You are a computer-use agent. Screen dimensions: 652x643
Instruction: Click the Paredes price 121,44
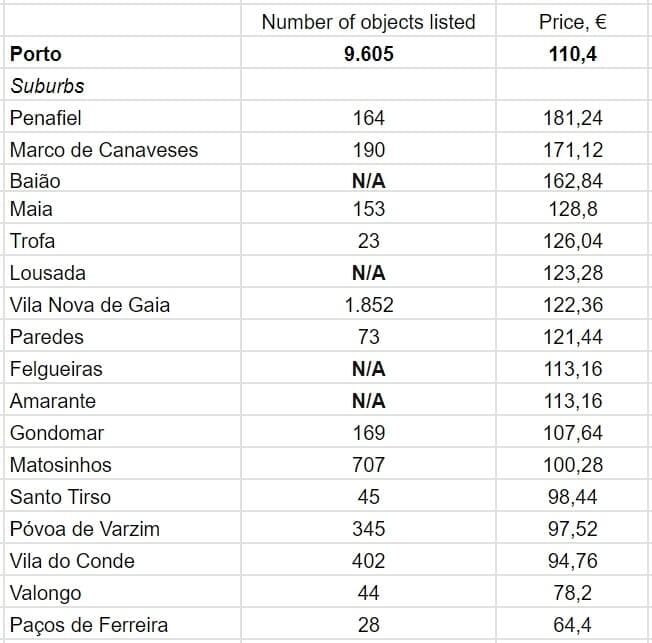573,337
